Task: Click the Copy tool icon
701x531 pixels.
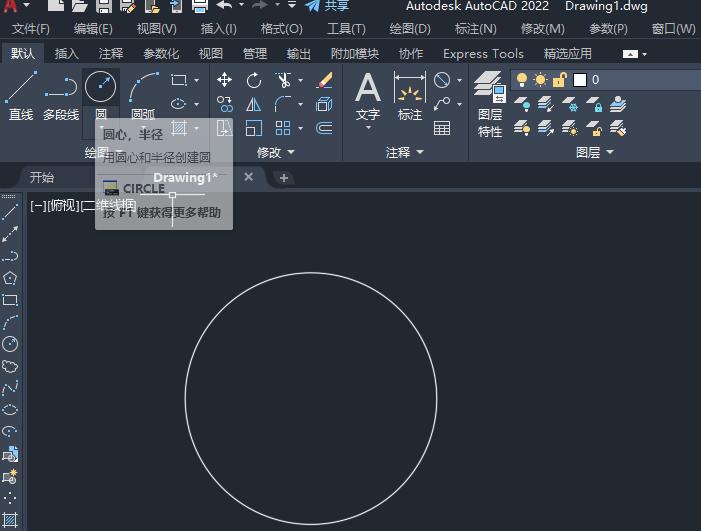Action: [x=224, y=104]
